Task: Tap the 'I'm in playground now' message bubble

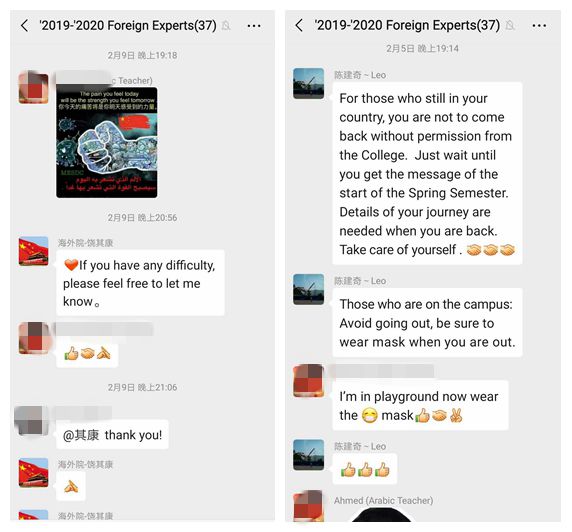Action: click(420, 405)
